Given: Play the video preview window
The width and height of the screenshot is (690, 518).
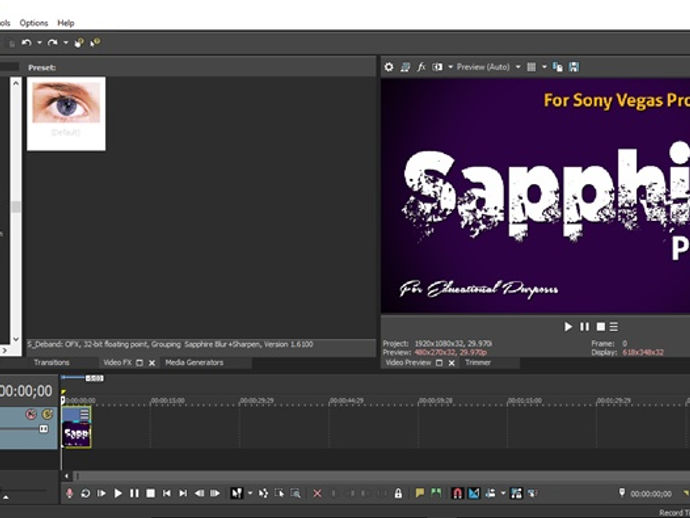Looking at the screenshot, I should 568,327.
